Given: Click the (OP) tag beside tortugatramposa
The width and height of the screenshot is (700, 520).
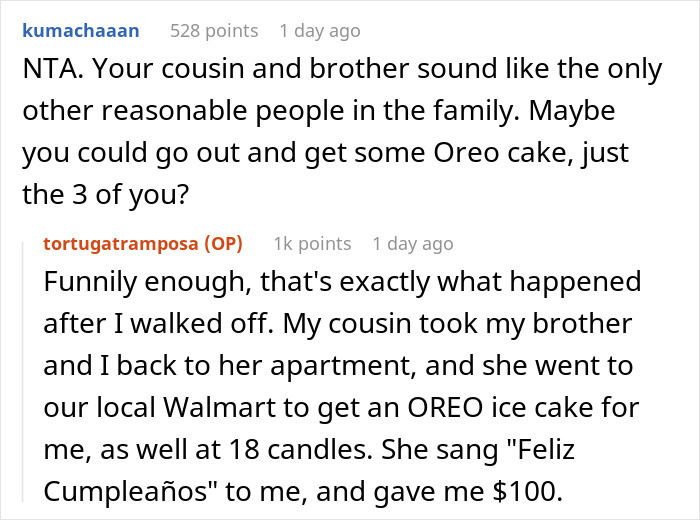Looking at the screenshot, I should click(x=224, y=244).
